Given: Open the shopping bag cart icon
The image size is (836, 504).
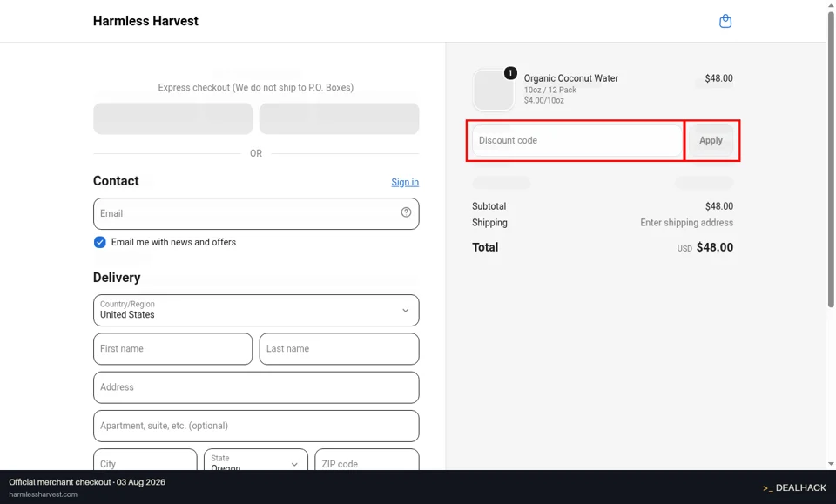Looking at the screenshot, I should (725, 21).
